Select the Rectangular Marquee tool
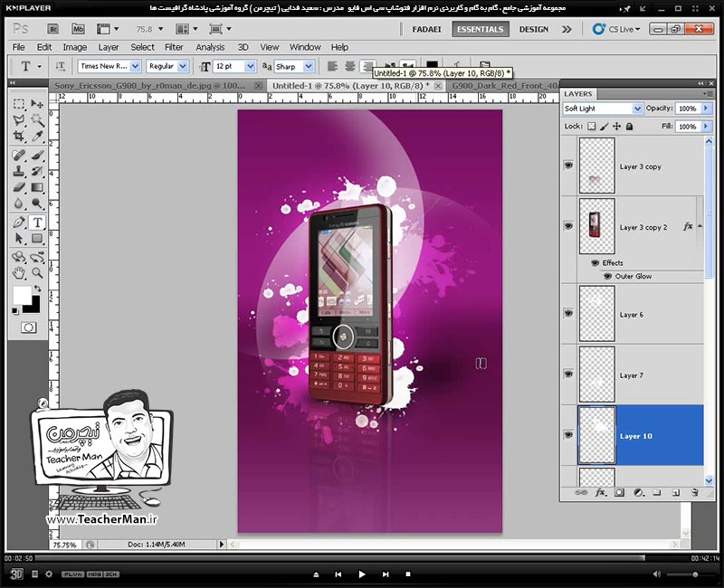 click(18, 104)
